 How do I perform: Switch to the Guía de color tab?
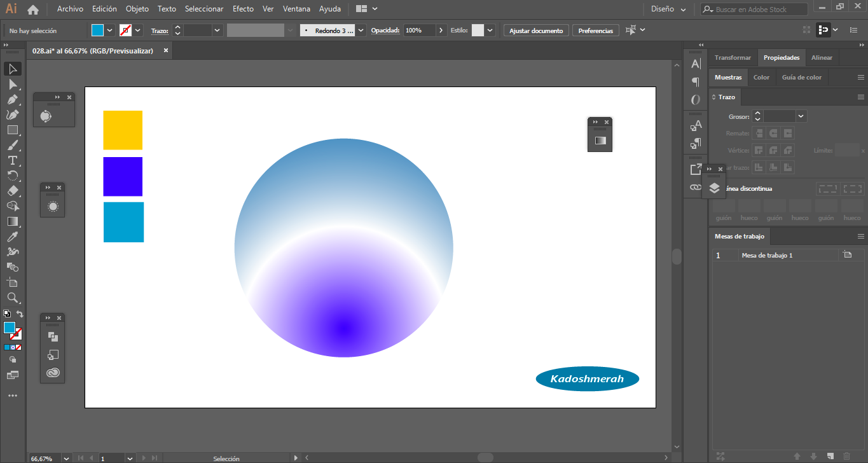point(802,77)
